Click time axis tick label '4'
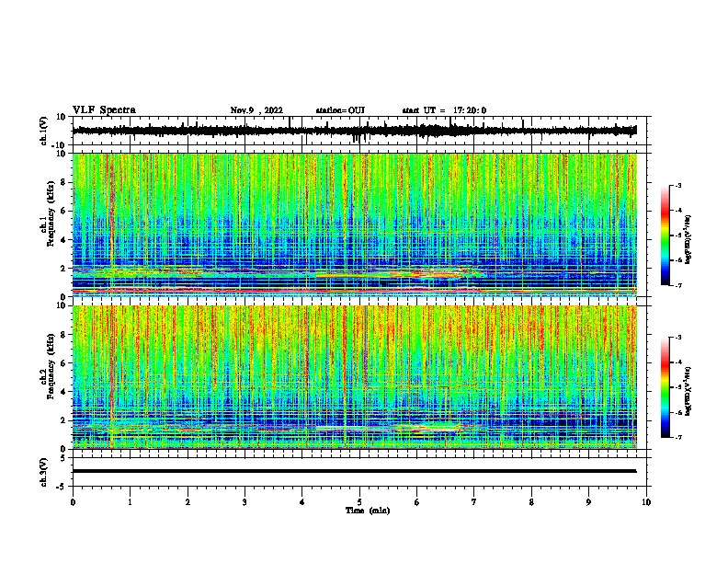 pyautogui.click(x=302, y=502)
